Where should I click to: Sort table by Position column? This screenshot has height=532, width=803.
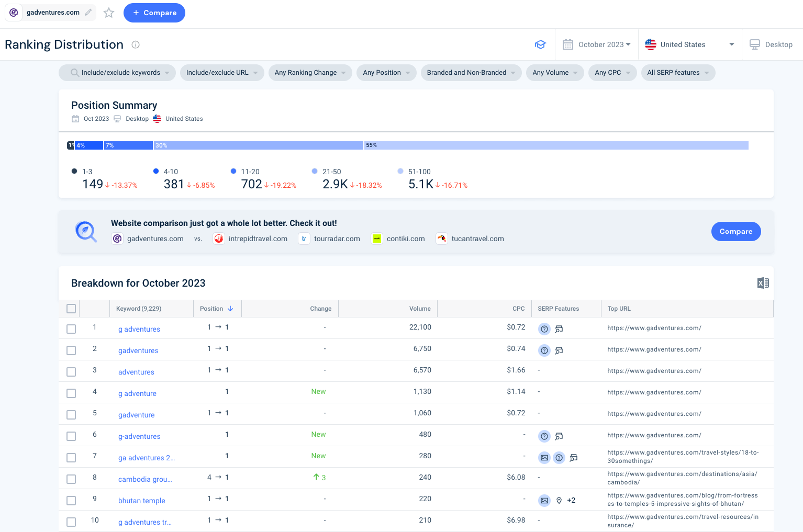[x=217, y=309]
